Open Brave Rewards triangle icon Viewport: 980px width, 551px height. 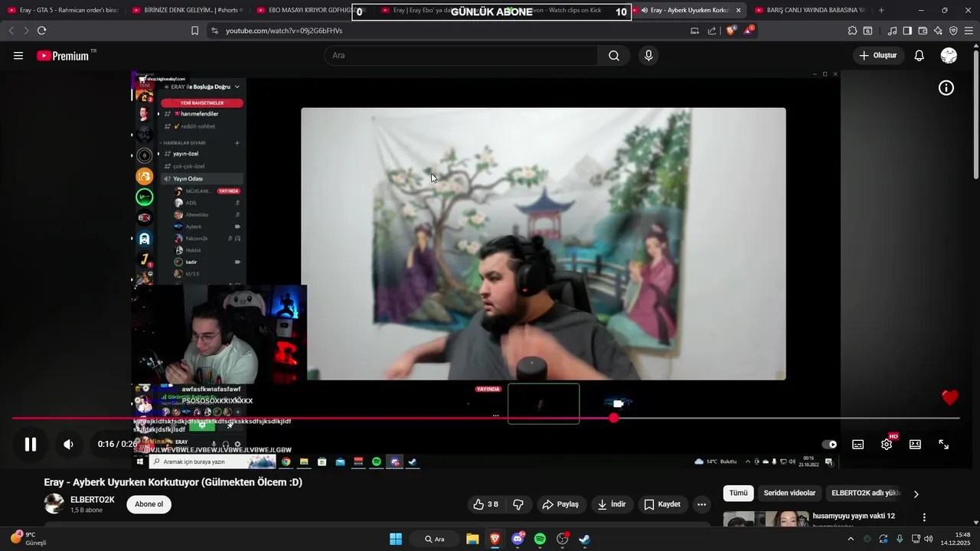[748, 31]
